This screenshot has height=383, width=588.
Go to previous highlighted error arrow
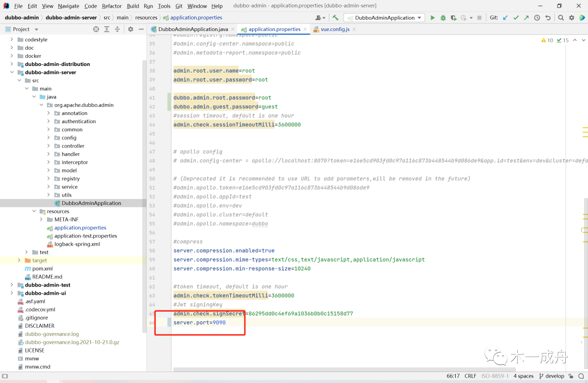click(575, 40)
